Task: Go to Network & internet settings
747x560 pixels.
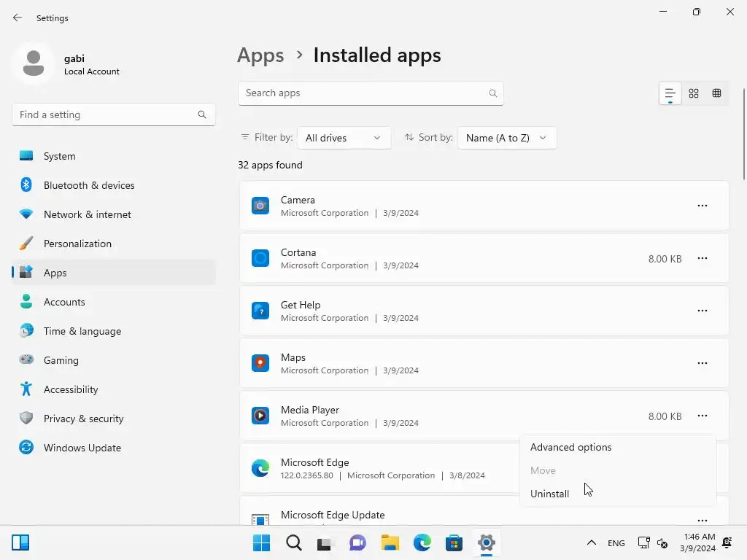Action: pyautogui.click(x=113, y=214)
